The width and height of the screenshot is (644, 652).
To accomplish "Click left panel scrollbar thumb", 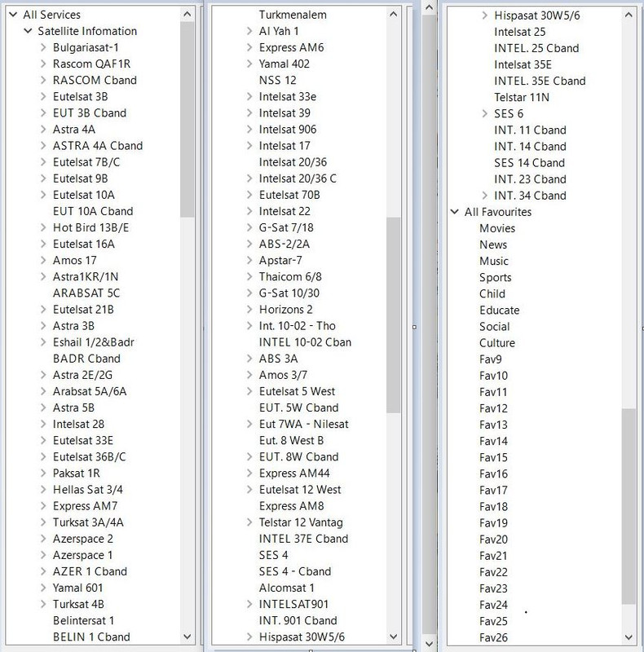I will pos(187,119).
